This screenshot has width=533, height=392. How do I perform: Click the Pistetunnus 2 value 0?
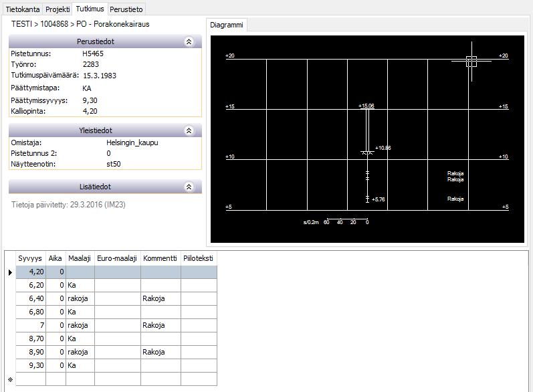[x=108, y=153]
